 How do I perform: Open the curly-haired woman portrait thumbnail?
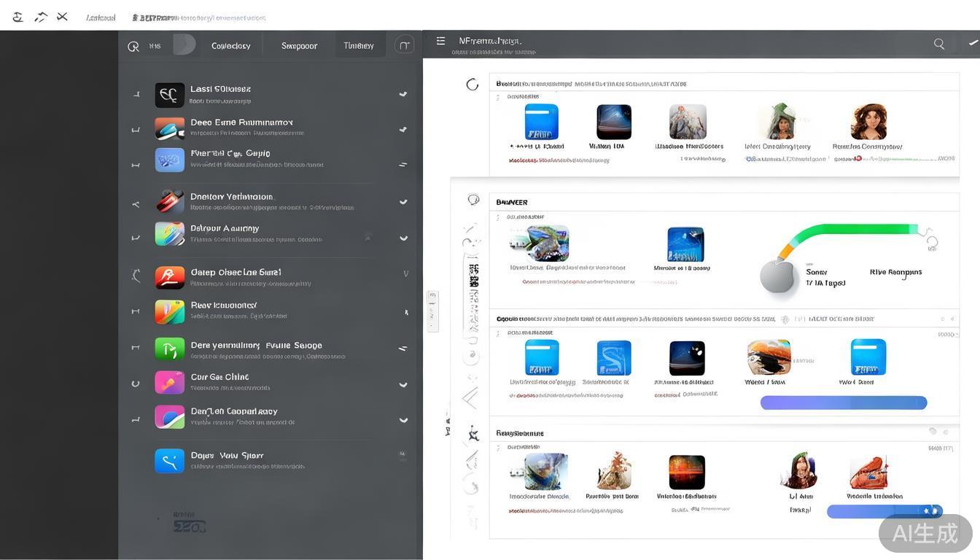click(868, 122)
